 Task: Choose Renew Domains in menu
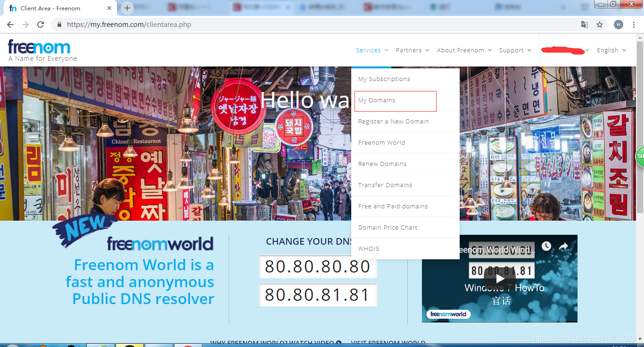[x=405, y=164]
